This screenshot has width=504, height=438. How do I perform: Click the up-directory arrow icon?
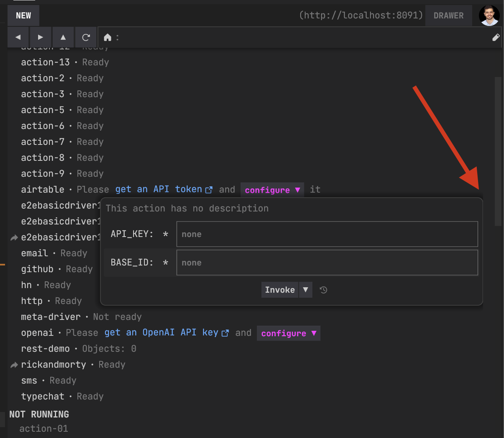[63, 37]
